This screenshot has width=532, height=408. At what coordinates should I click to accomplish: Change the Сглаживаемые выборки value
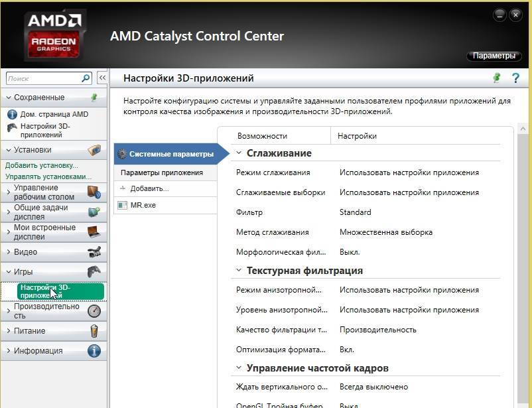409,193
